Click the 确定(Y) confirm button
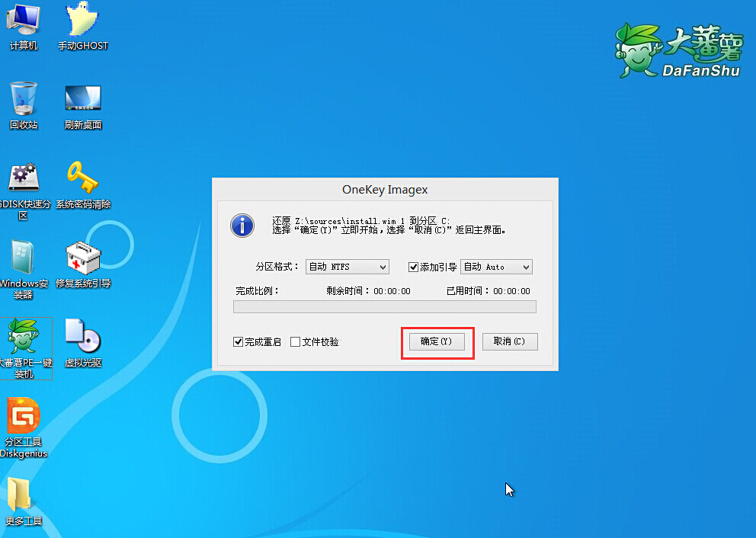This screenshot has height=538, width=756. point(437,341)
